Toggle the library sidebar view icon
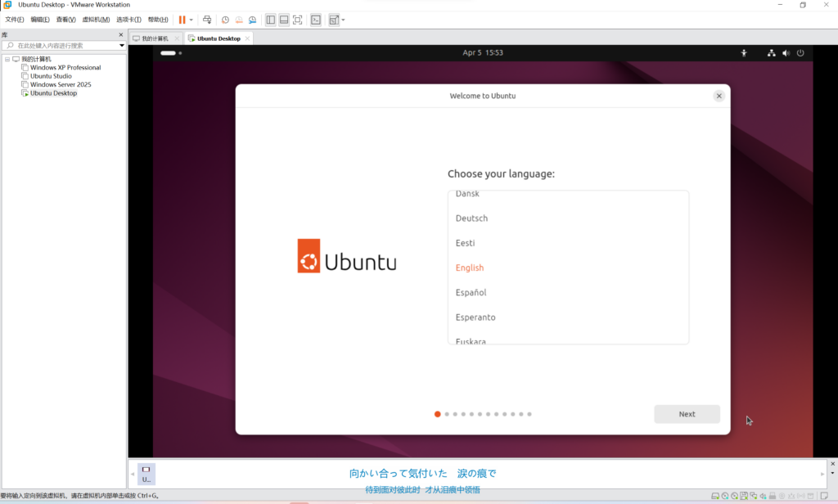 point(270,20)
